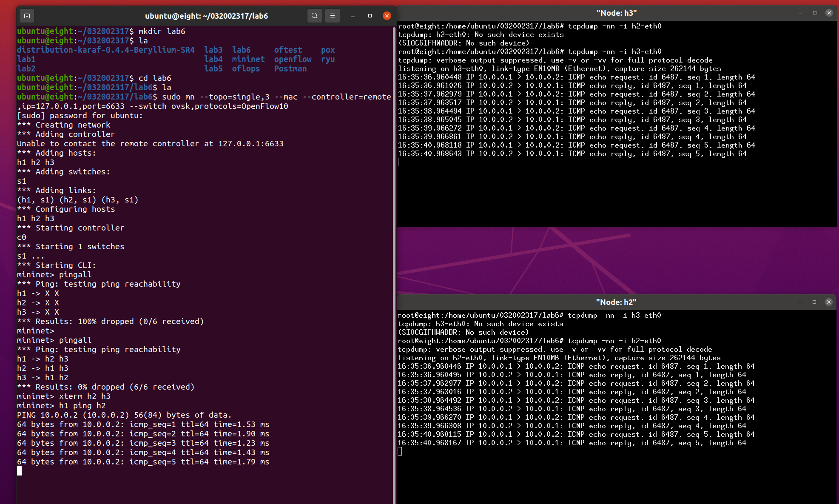
Task: Close the ubuntu@eight terminal window
Action: point(387,16)
